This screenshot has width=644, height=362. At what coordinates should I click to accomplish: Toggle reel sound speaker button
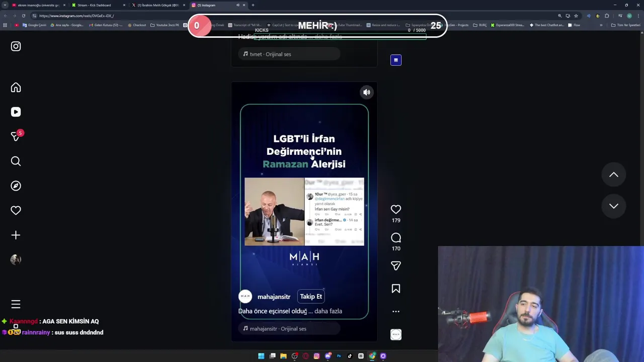(x=367, y=92)
